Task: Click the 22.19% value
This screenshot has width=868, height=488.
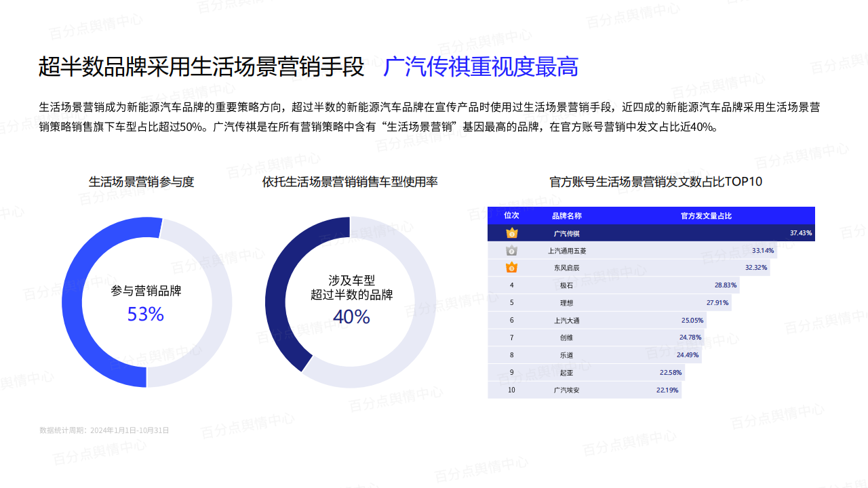Action: (x=667, y=390)
